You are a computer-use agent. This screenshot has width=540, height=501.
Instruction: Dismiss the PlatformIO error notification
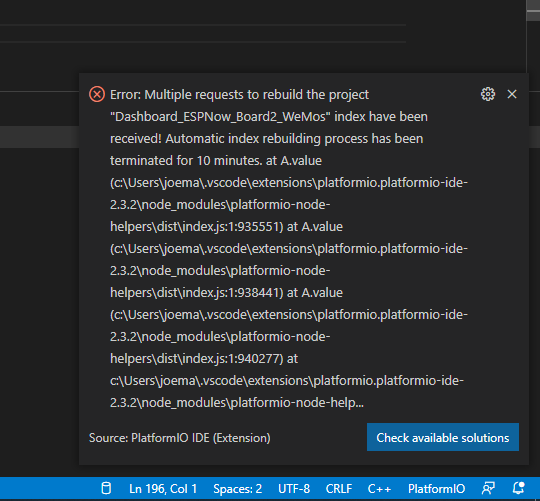[x=512, y=94]
